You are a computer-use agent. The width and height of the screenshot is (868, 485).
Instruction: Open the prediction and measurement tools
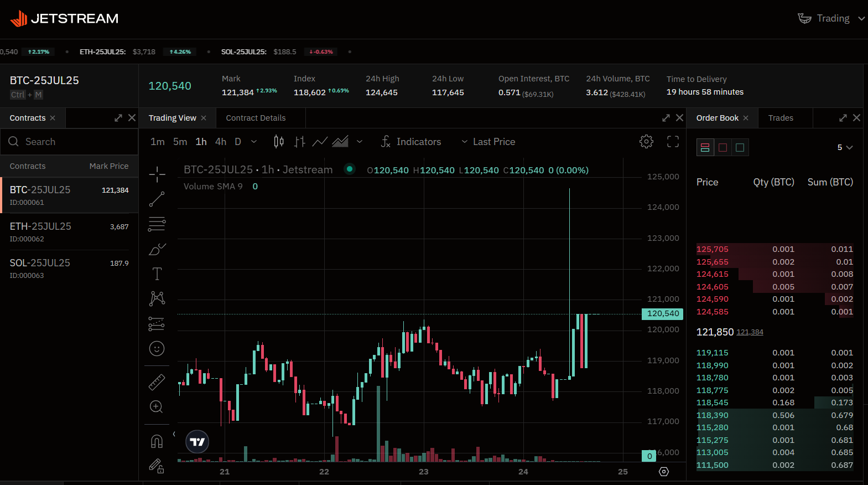(157, 324)
